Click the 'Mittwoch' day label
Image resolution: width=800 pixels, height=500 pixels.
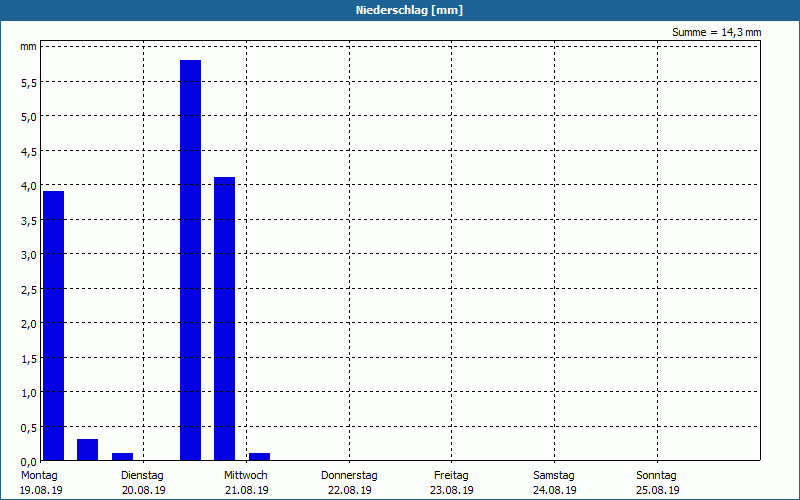coord(245,476)
